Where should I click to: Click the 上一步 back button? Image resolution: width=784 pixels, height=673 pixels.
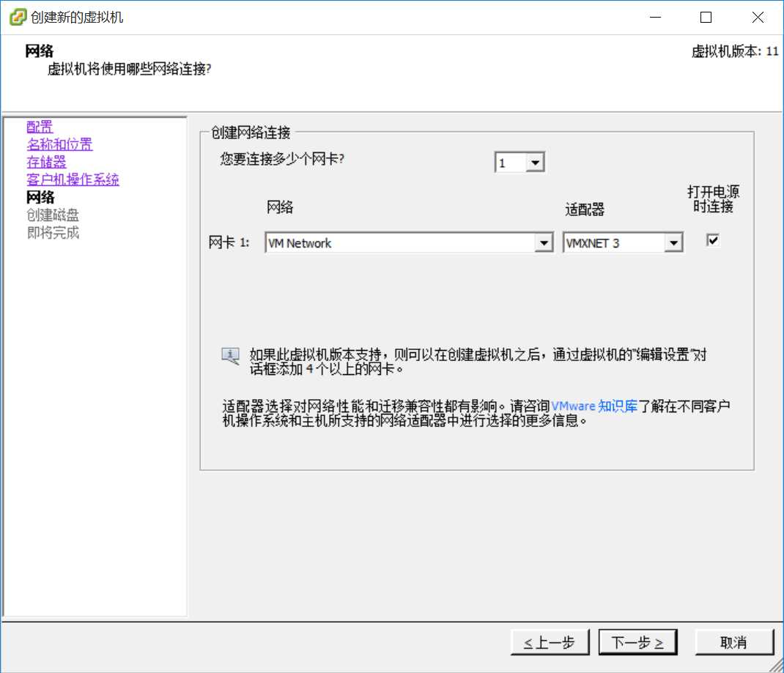[550, 642]
